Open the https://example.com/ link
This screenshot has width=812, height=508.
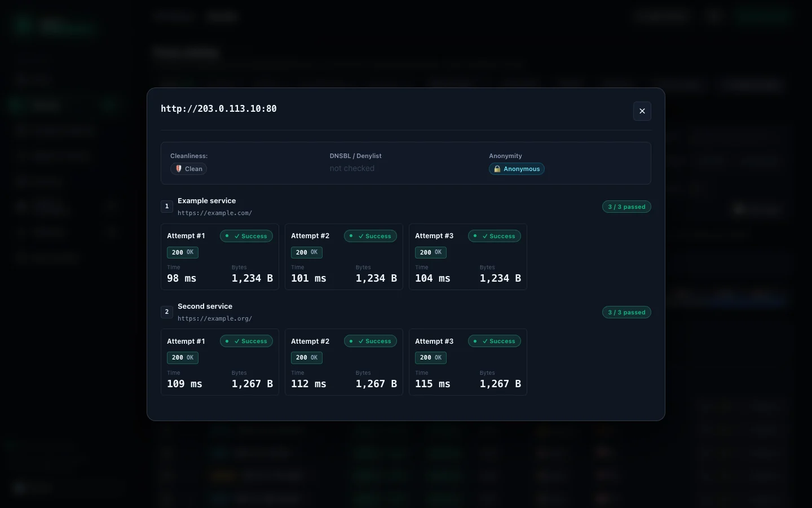coord(215,213)
